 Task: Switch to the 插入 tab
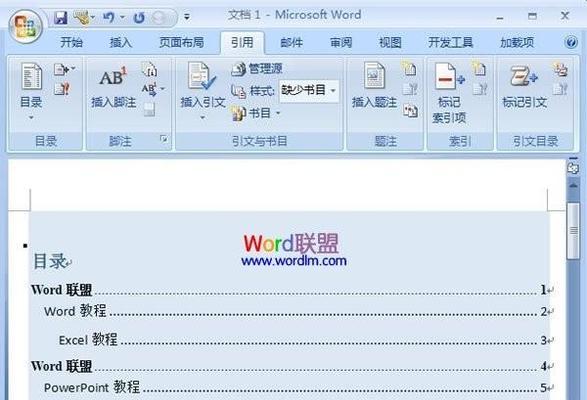[x=120, y=42]
